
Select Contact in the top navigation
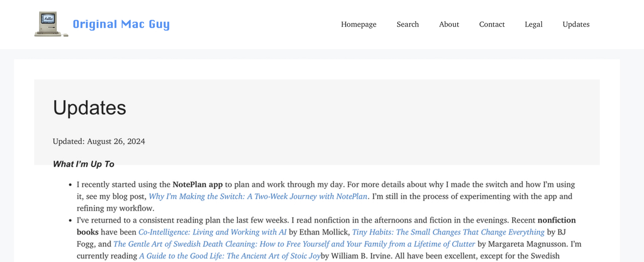[x=492, y=24]
